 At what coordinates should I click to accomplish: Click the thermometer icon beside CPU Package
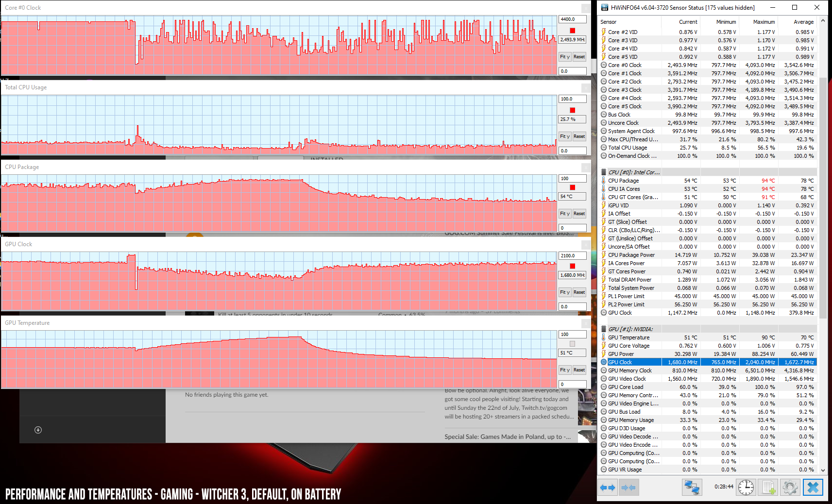604,181
